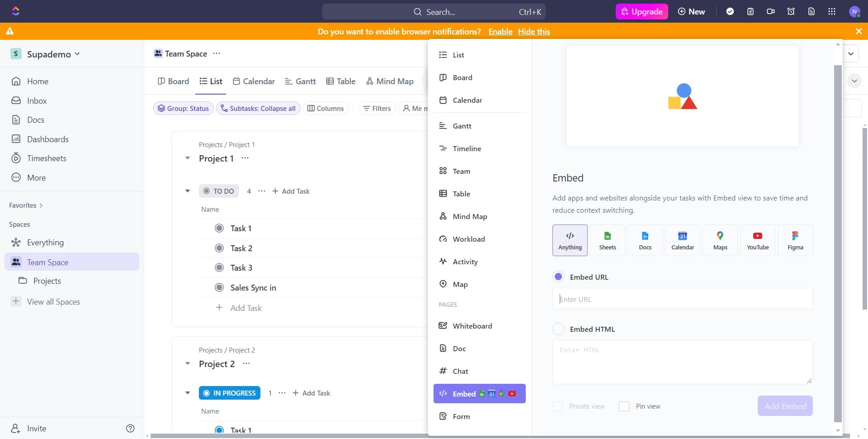Pick the Google Maps embed icon
The image size is (868, 439).
(x=720, y=240)
